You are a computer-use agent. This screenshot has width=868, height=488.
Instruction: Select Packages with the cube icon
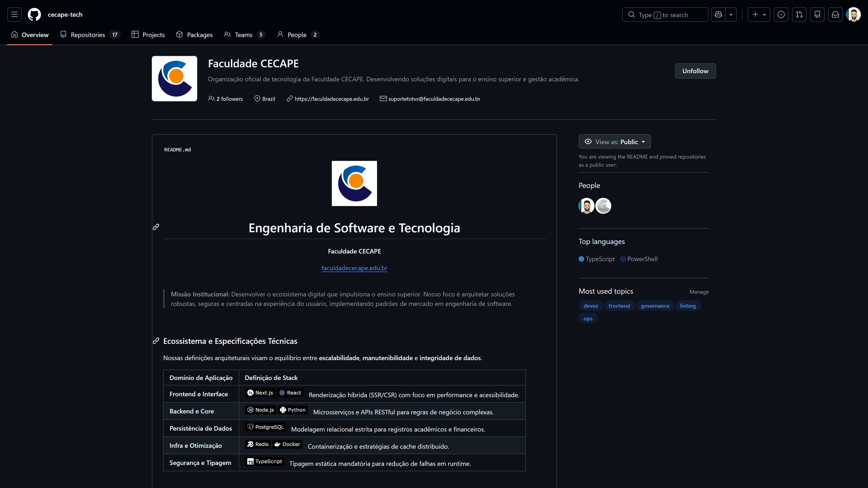pyautogui.click(x=194, y=35)
